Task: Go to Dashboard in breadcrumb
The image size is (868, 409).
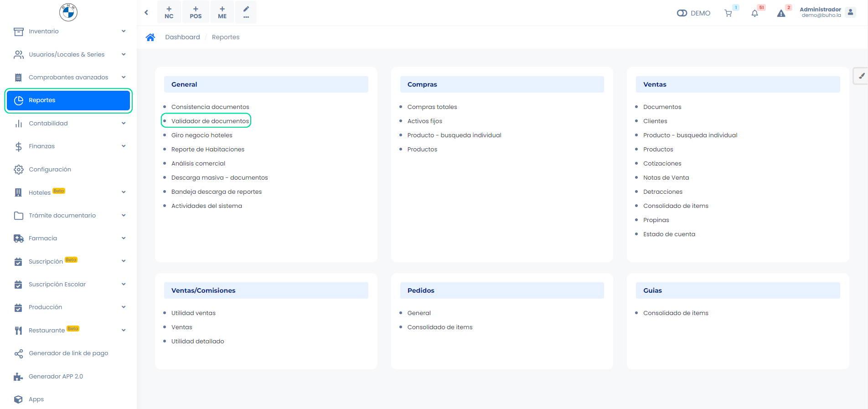Action: click(182, 37)
